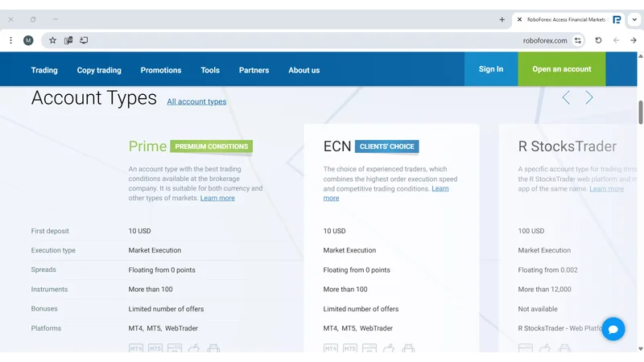Open Learn more link under R StocksTrader
Image resolution: width=644 pixels, height=362 pixels.
pos(607,189)
